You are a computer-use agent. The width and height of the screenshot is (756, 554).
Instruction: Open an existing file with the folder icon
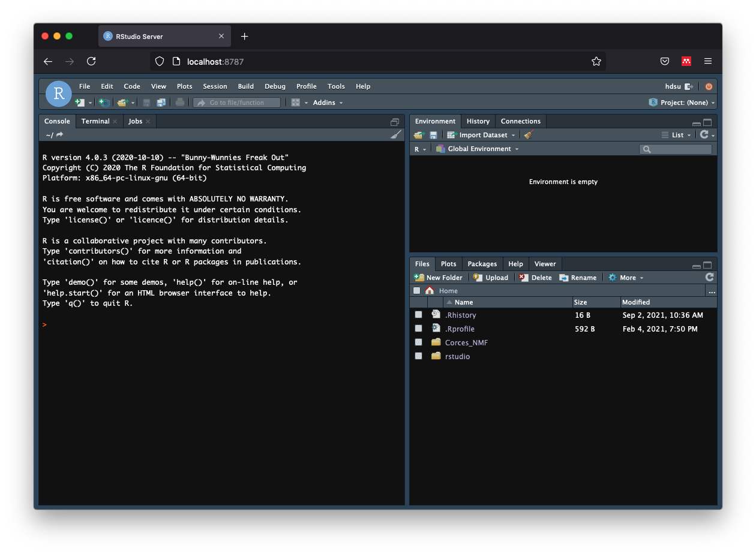[x=123, y=103]
